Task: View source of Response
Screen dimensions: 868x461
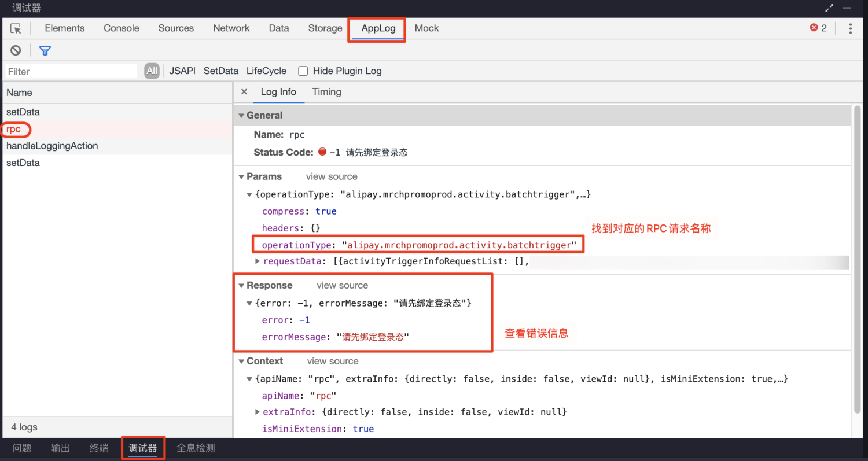Action: (342, 285)
